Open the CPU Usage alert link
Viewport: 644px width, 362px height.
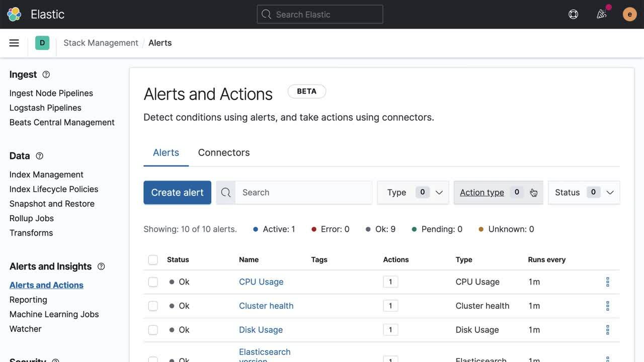coord(261,282)
